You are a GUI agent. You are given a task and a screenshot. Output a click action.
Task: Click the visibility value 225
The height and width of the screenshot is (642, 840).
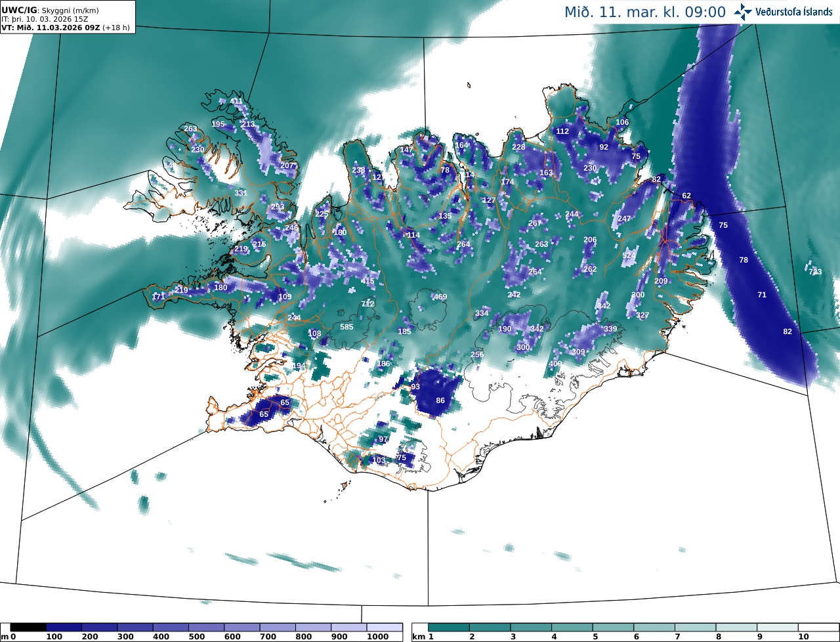(x=322, y=214)
